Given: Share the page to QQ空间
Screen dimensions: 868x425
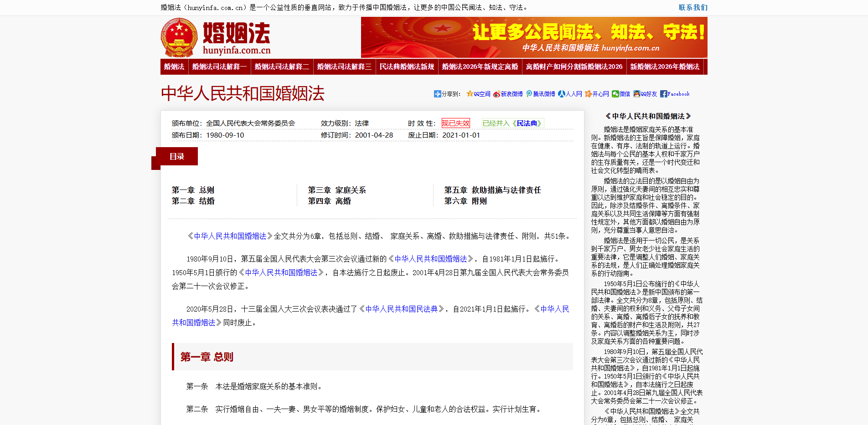Looking at the screenshot, I should (x=479, y=93).
